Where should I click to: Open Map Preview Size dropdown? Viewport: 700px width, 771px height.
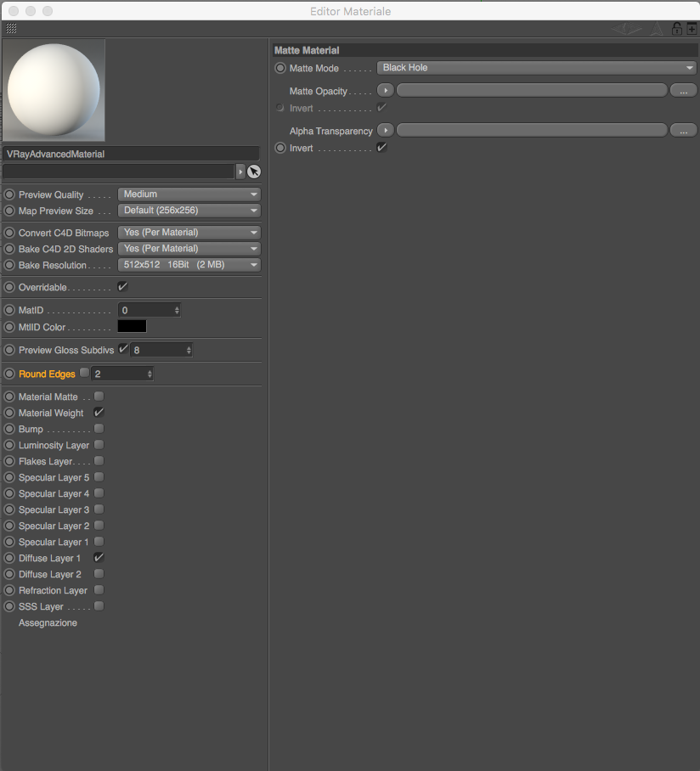point(189,211)
